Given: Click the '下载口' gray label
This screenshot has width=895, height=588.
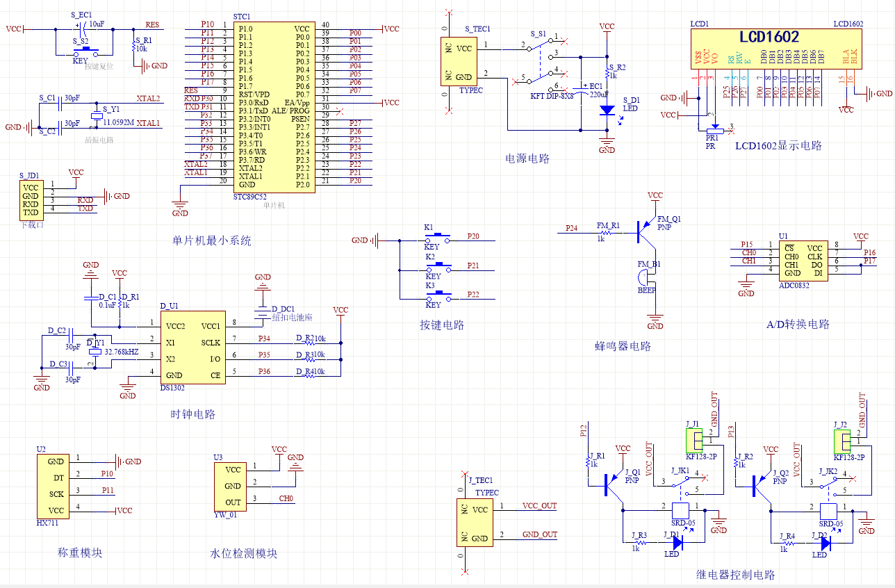Looking at the screenshot, I should click(x=32, y=225).
